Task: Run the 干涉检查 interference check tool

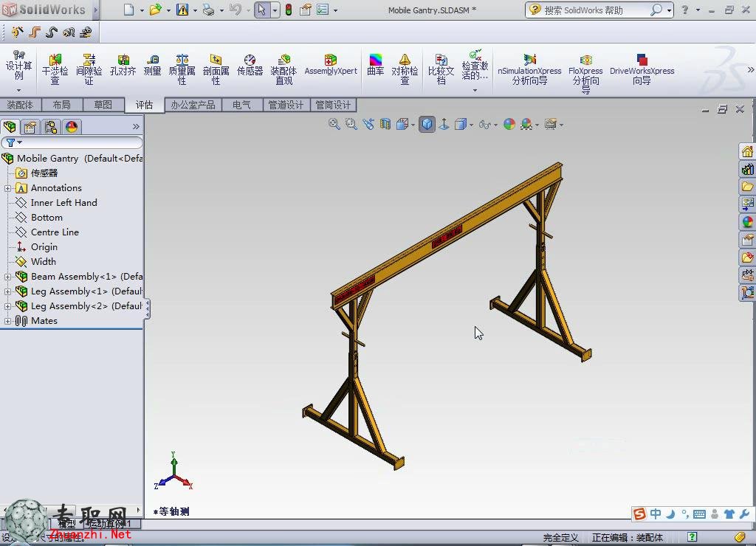Action: point(55,69)
